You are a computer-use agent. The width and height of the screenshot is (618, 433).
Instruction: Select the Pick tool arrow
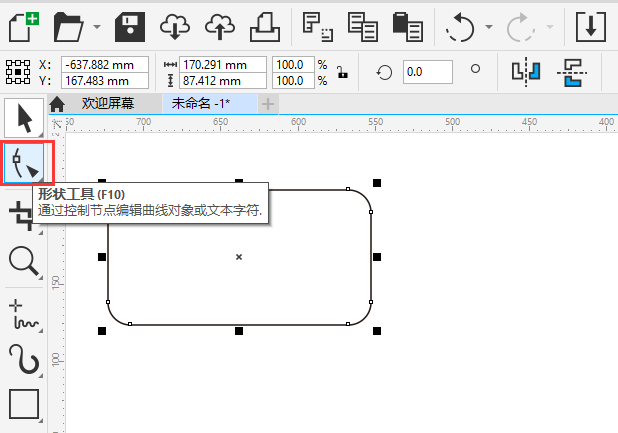point(24,118)
